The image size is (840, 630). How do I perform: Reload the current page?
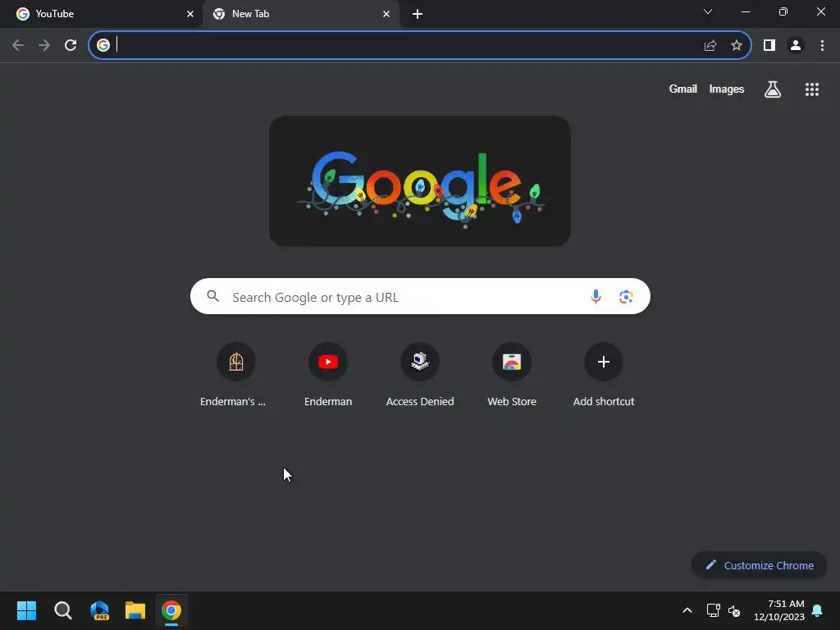click(71, 46)
